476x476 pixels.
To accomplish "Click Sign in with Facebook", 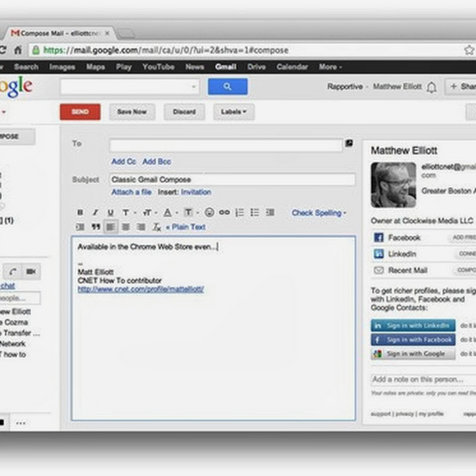I will pos(413,339).
